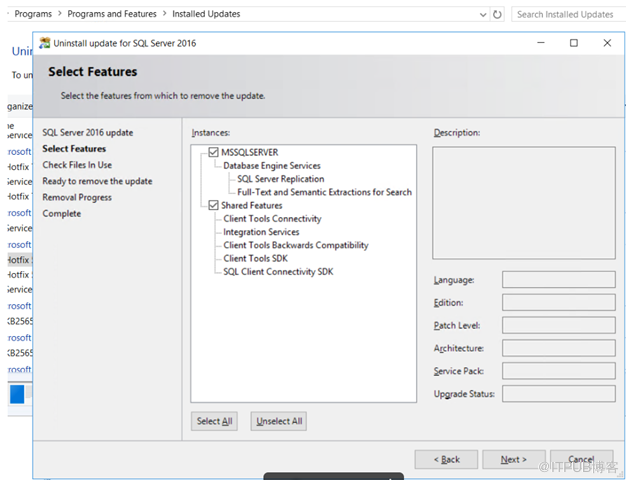Select Database Engine Services tree item
This screenshot has height=482, width=628.
pyautogui.click(x=272, y=165)
